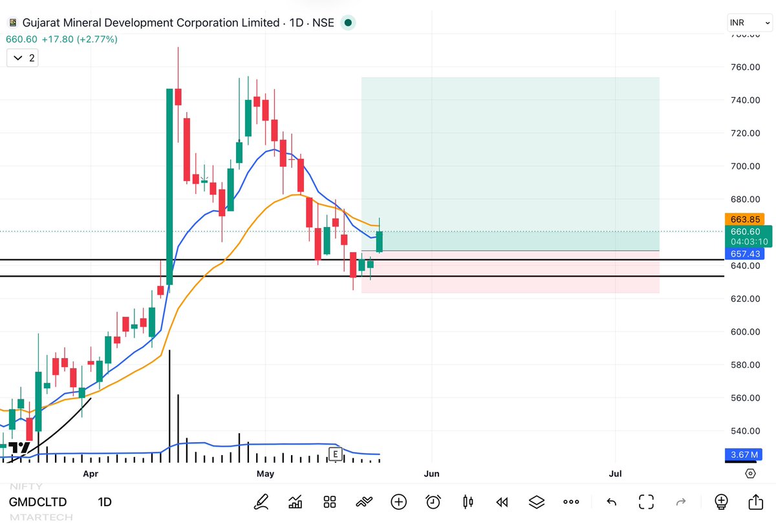Select the upper black horizontal line

point(362,260)
